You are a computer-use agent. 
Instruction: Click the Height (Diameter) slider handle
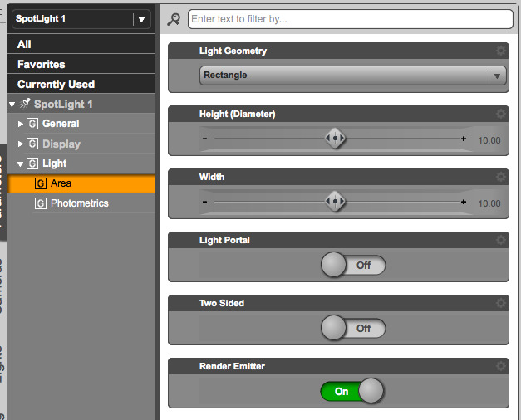pos(335,139)
